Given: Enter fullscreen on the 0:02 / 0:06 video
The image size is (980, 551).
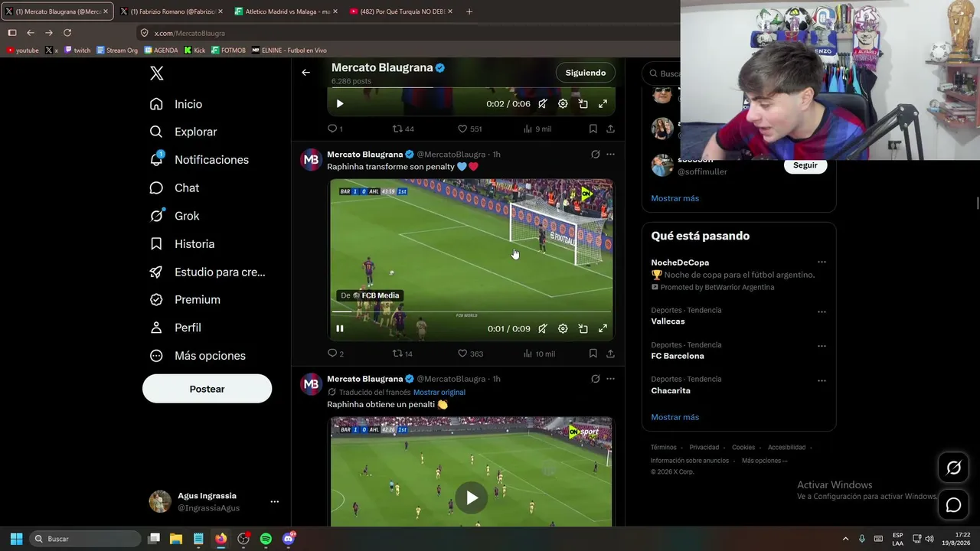Looking at the screenshot, I should pyautogui.click(x=603, y=104).
